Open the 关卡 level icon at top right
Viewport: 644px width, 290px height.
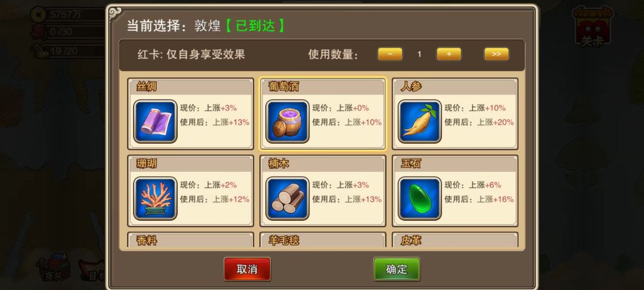592,27
